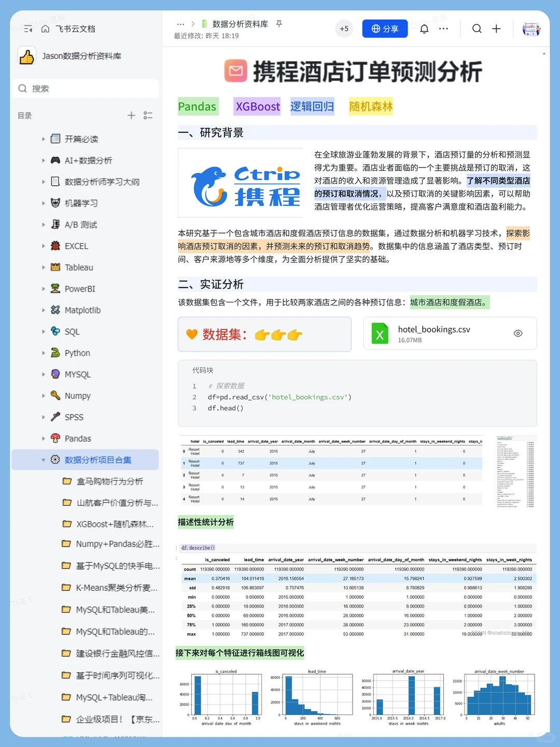560x747 pixels.
Task: Click the thumbs-up library icon
Action: click(26, 56)
